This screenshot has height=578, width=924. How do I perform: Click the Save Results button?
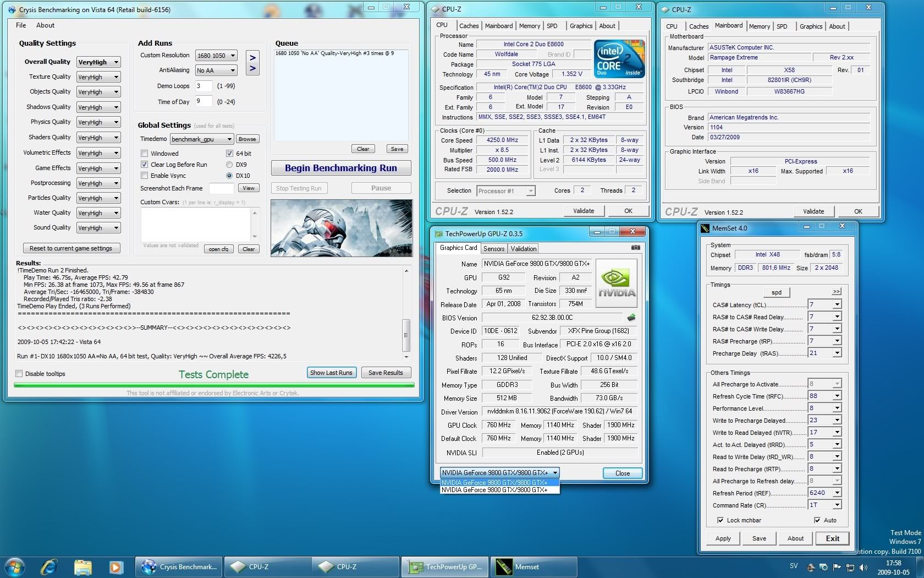click(386, 373)
